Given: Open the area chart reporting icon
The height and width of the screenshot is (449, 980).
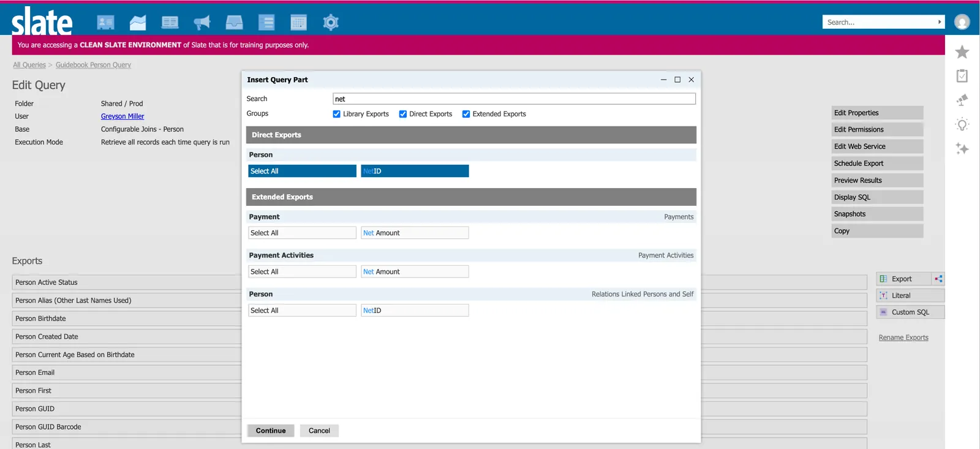Looking at the screenshot, I should pos(138,23).
